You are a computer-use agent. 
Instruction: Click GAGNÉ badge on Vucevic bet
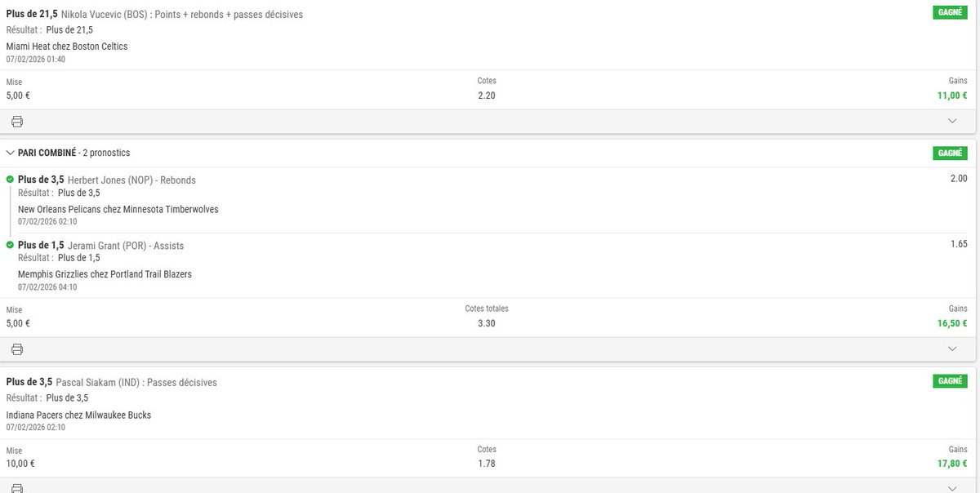coord(950,12)
